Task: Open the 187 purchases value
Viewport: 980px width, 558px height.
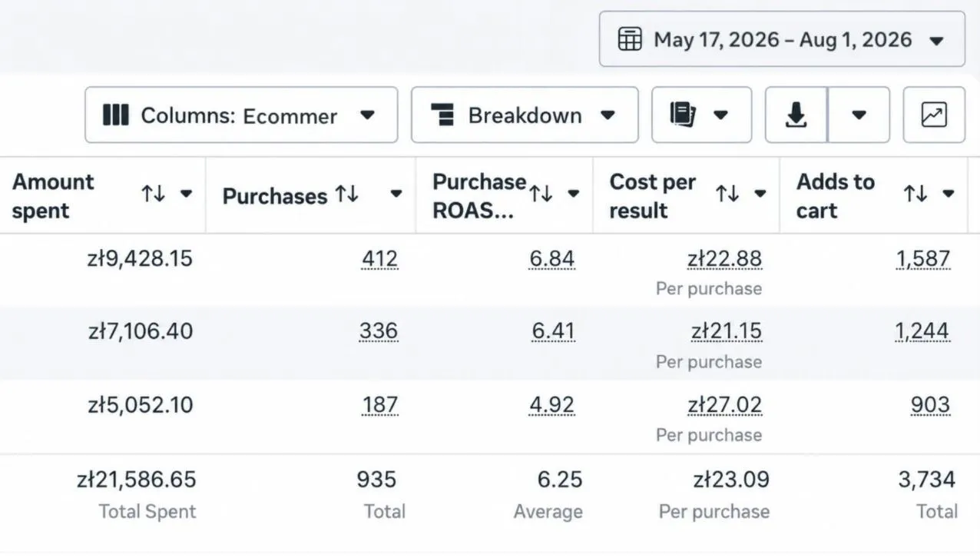Action: pyautogui.click(x=380, y=405)
